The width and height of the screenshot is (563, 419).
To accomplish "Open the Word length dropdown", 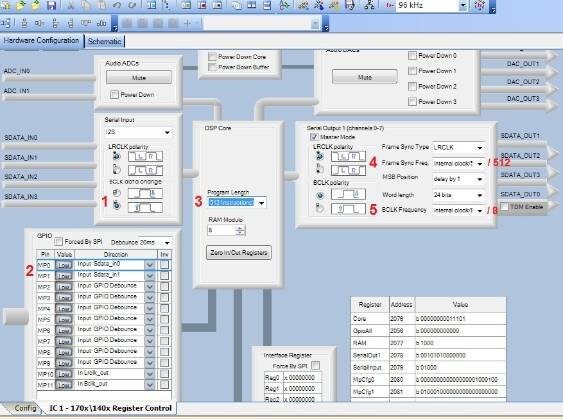I will click(480, 195).
